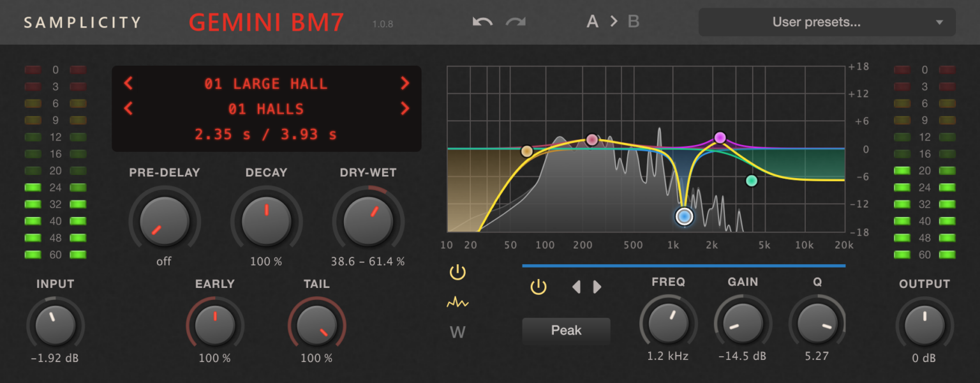Select next bank after 01 Halls
Screen dimensions: 980x383
[405, 109]
